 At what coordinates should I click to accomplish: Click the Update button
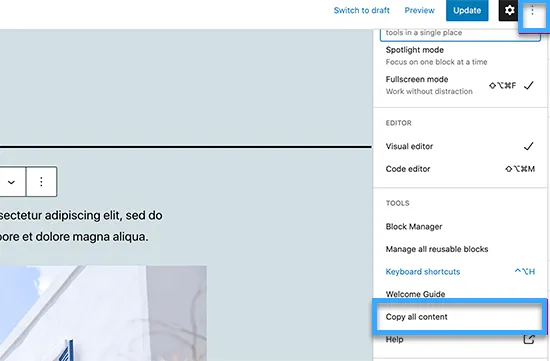pos(467,11)
